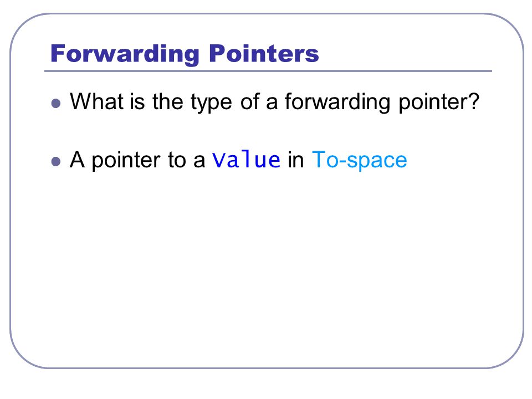Click the word "pointer?" ending the question
The image size is (532, 399).
pos(439,103)
